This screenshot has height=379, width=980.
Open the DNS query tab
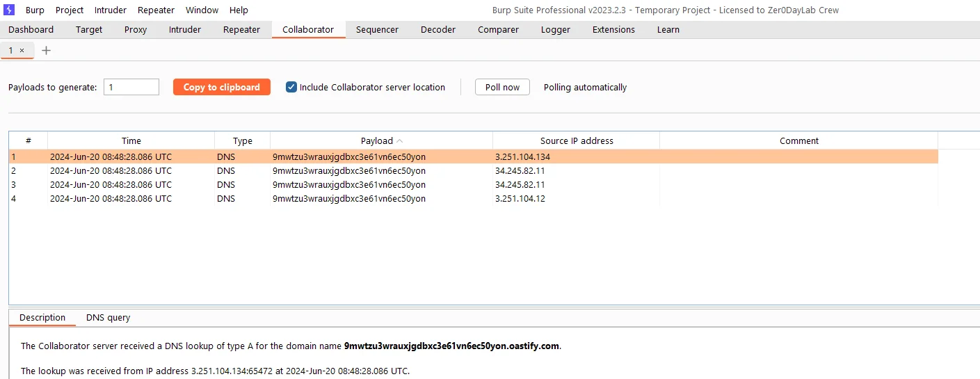coord(108,317)
